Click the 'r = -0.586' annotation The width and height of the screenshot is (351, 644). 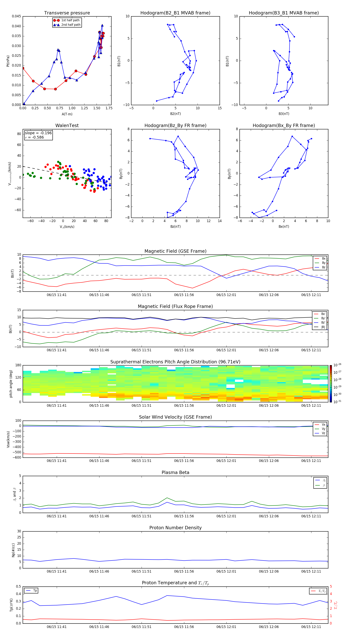35,137
